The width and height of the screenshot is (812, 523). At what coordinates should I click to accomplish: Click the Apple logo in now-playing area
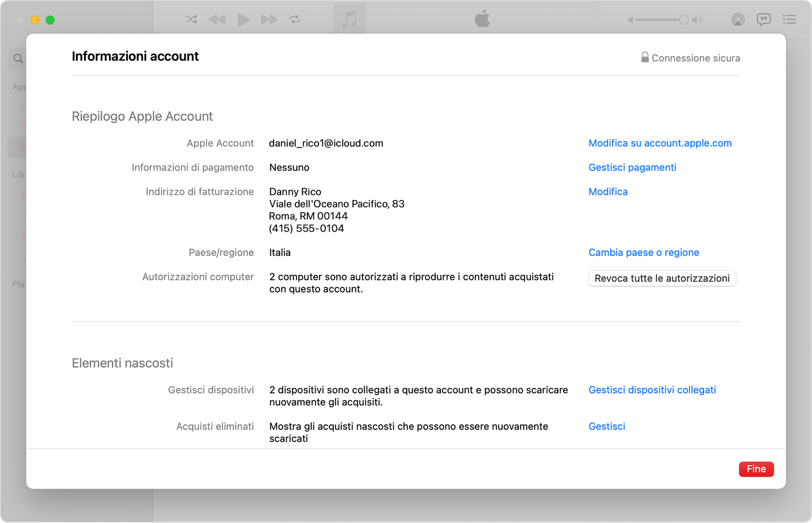[x=482, y=19]
